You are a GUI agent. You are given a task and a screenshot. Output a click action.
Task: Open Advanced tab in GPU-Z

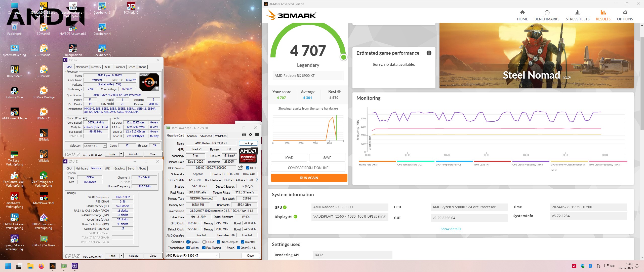206,136
